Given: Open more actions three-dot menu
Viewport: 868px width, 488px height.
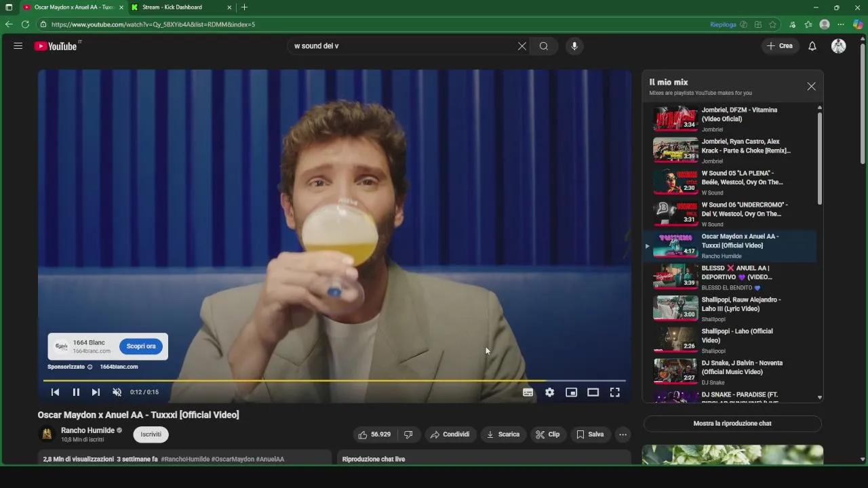Looking at the screenshot, I should pyautogui.click(x=623, y=434).
